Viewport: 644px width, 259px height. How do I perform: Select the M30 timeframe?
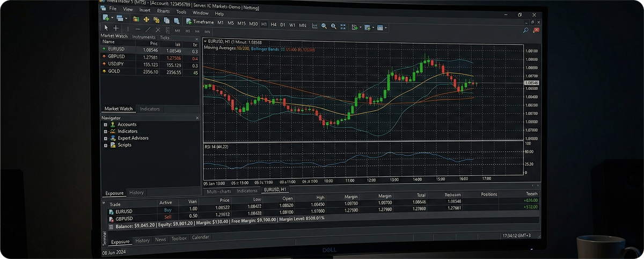253,24
